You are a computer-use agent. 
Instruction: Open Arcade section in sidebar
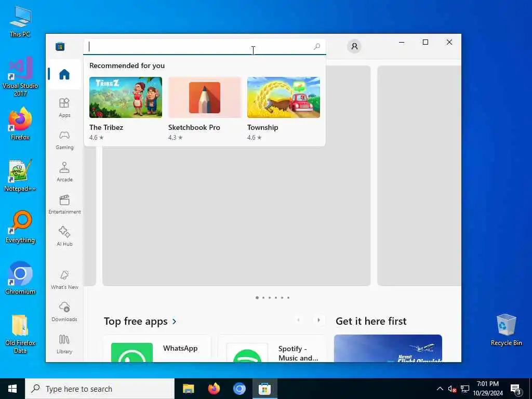(x=64, y=172)
